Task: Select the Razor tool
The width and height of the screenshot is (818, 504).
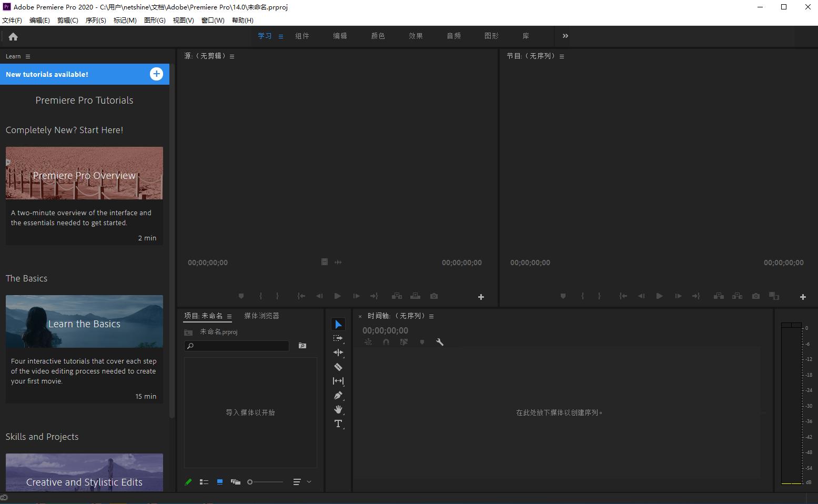Action: click(x=338, y=367)
